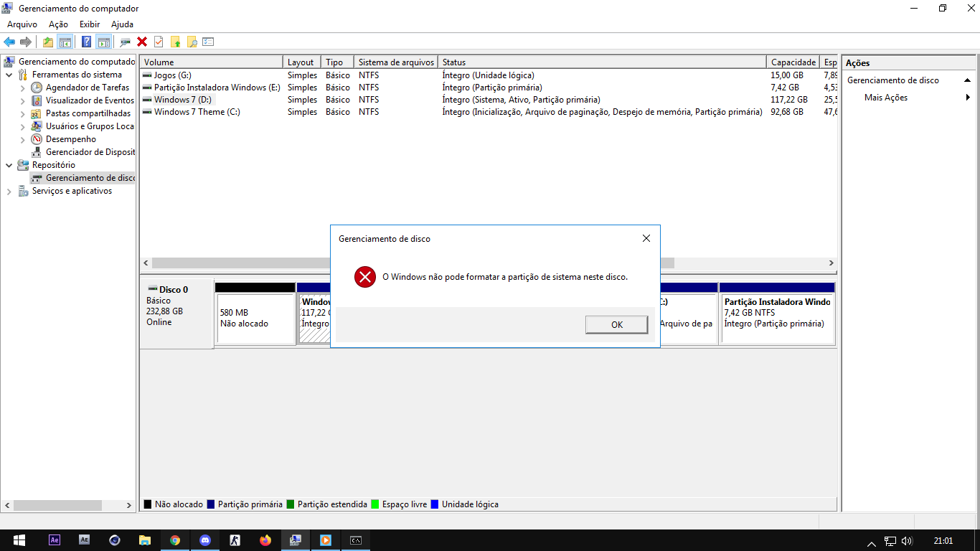This screenshot has height=551, width=980.
Task: Open Help with the blue question mark icon
Action: [87, 42]
